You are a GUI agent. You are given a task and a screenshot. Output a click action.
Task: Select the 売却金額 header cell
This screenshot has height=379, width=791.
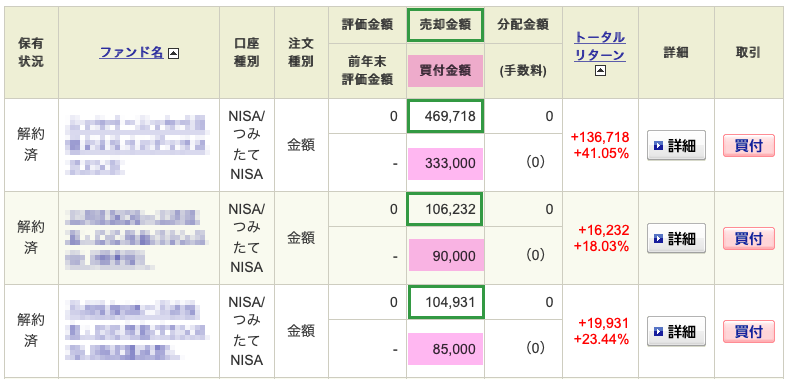445,25
